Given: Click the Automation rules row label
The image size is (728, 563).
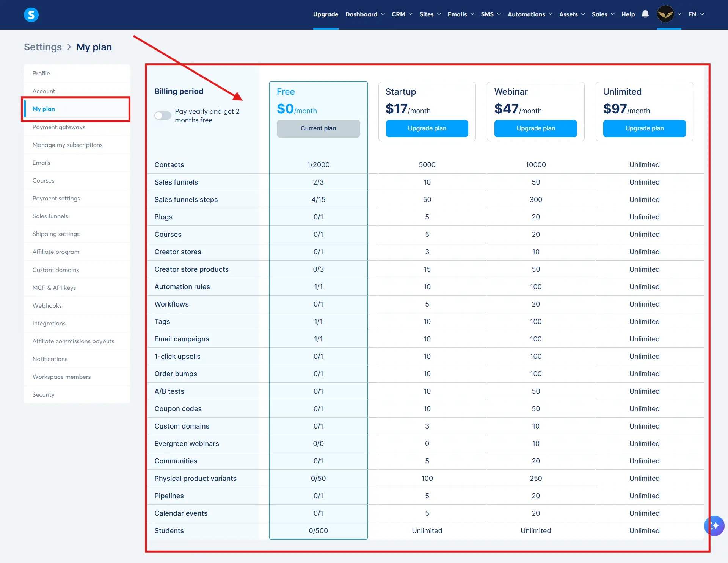Looking at the screenshot, I should click(x=182, y=287).
